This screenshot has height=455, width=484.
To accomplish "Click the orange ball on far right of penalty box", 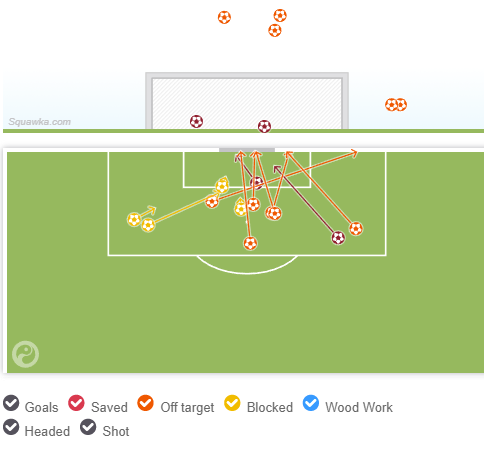I will coord(356,229).
